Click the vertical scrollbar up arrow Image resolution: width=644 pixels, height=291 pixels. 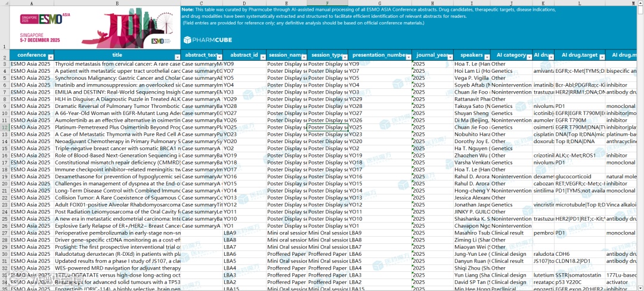640,2
